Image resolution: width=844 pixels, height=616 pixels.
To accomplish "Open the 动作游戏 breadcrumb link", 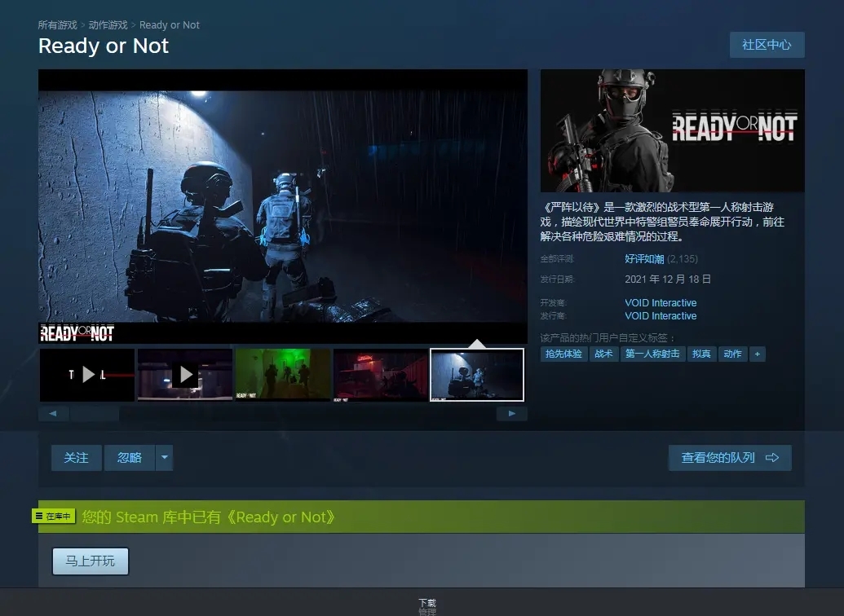I will (108, 25).
